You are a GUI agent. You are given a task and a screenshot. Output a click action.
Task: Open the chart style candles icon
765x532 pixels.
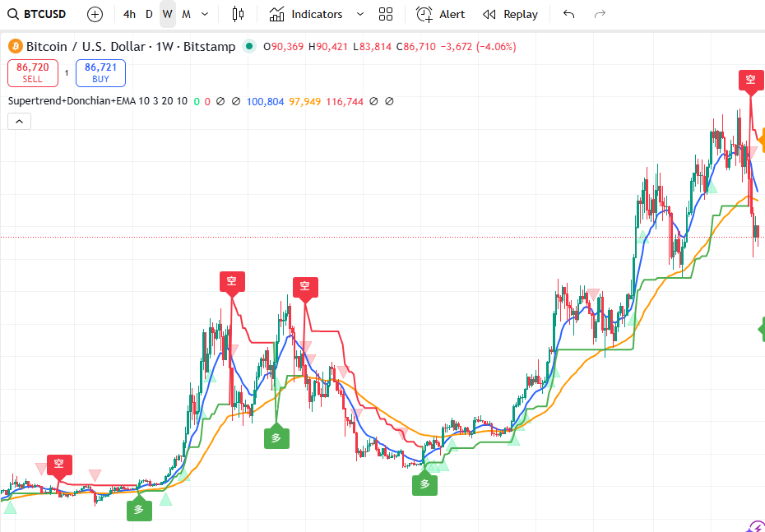[239, 14]
